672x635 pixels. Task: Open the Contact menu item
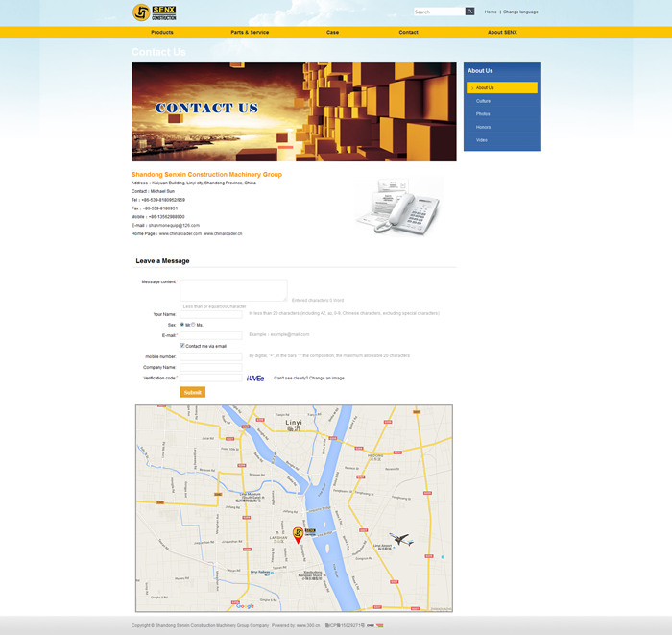point(408,32)
